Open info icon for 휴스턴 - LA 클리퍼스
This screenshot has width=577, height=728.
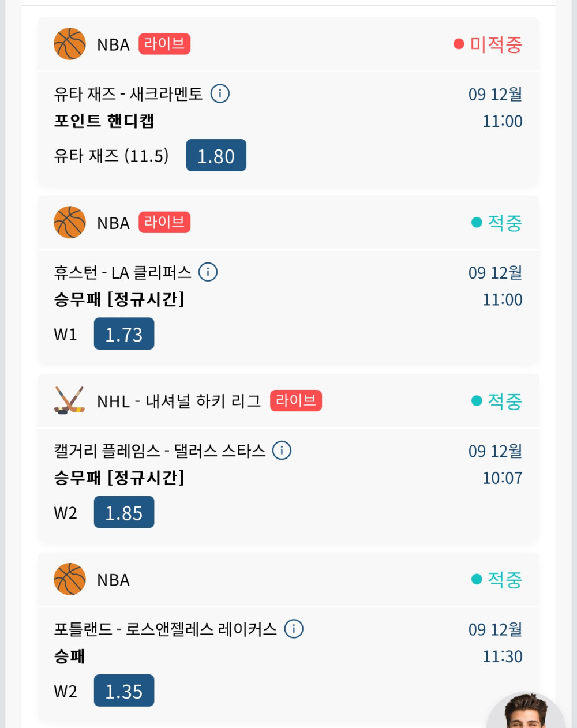[208, 272]
